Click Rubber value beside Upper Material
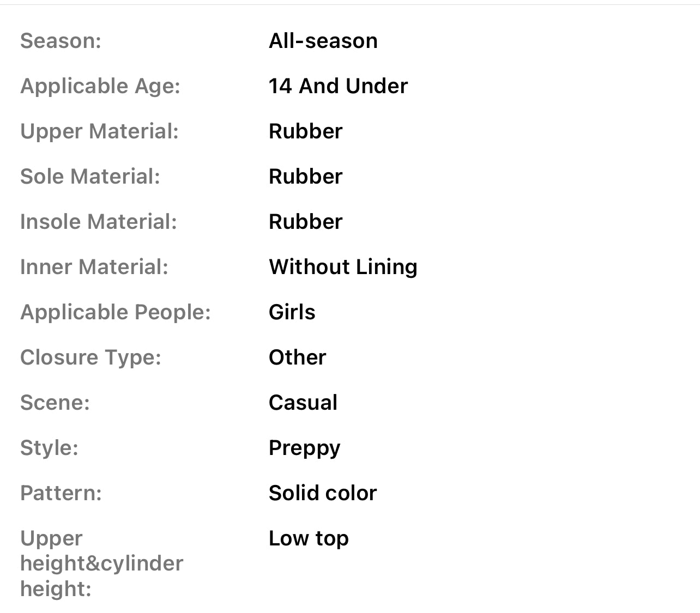This screenshot has width=700, height=613. [305, 131]
